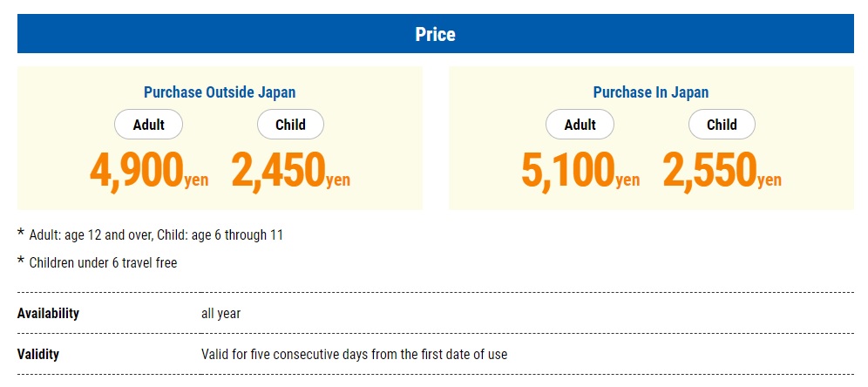Select the Purchase In Japan heading

[x=651, y=92]
